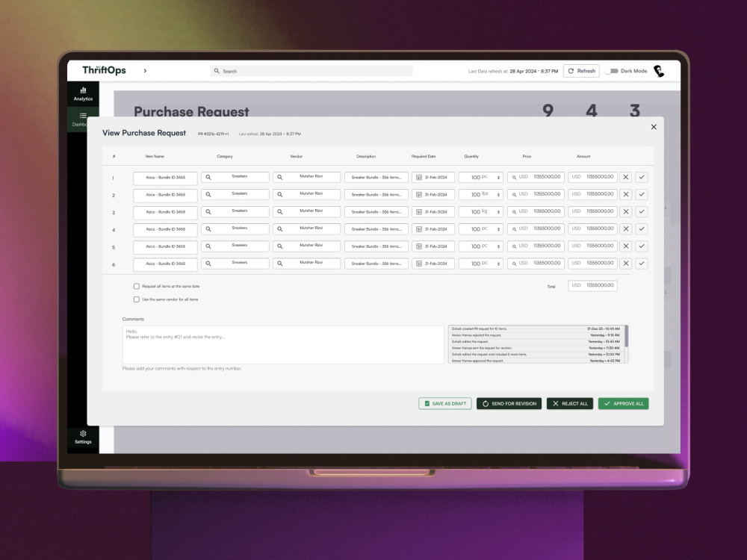Click the Amount column header

pyautogui.click(x=583, y=156)
